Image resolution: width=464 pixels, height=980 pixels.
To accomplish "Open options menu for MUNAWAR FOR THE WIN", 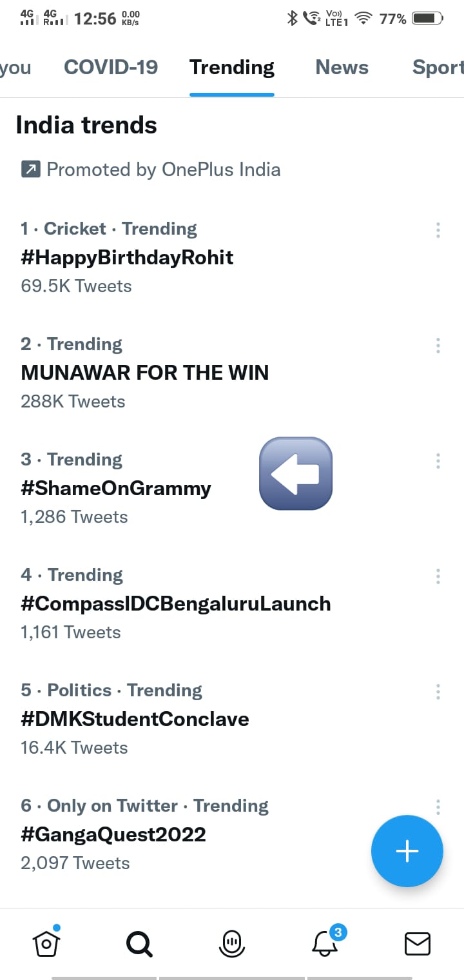I will tap(438, 345).
